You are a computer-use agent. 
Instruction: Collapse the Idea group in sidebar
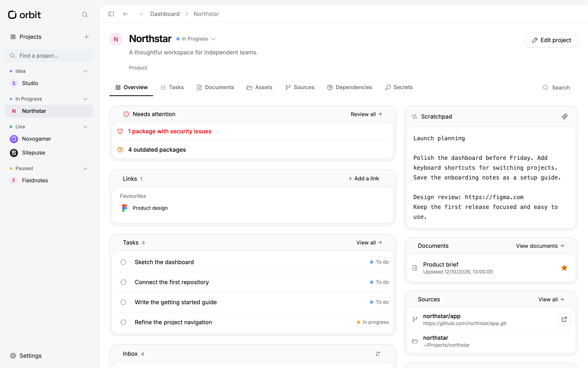point(85,71)
